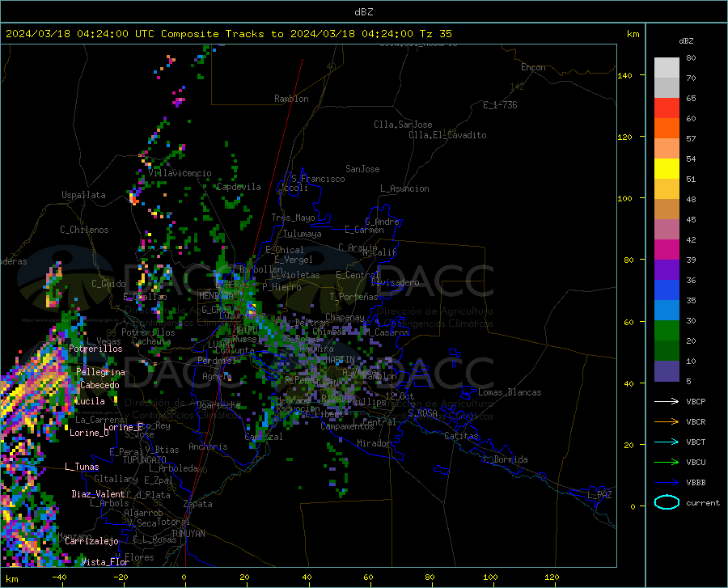Click the Tres_Mayo place label
Viewport: 728px width, 588px height.
coord(293,218)
